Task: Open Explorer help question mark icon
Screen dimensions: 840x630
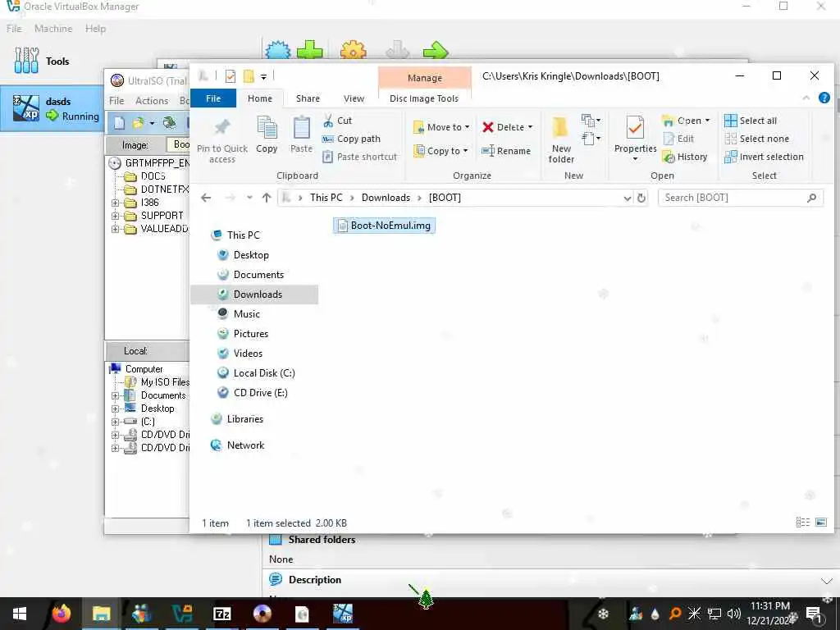Action: pyautogui.click(x=824, y=98)
